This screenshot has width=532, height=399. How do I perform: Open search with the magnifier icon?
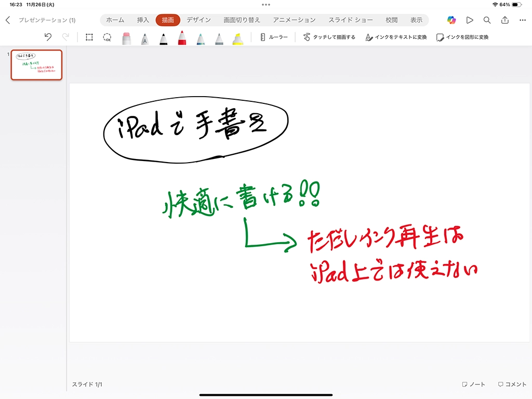tap(487, 20)
